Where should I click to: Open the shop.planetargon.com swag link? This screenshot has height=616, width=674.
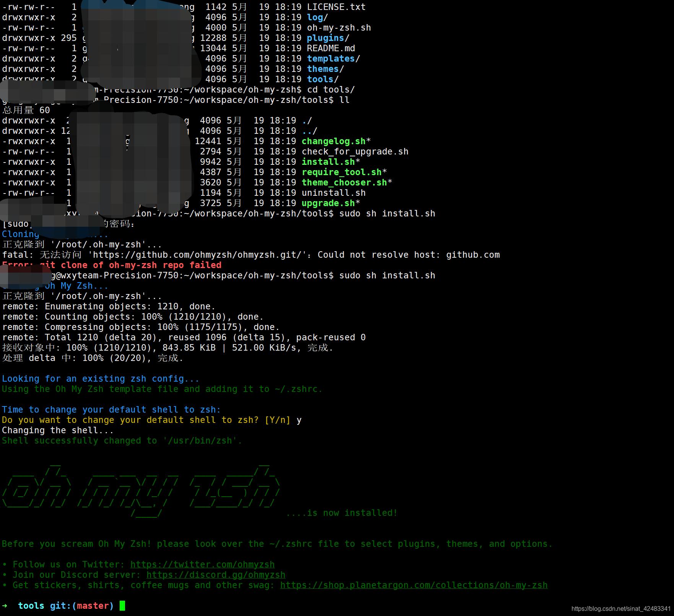click(x=414, y=585)
